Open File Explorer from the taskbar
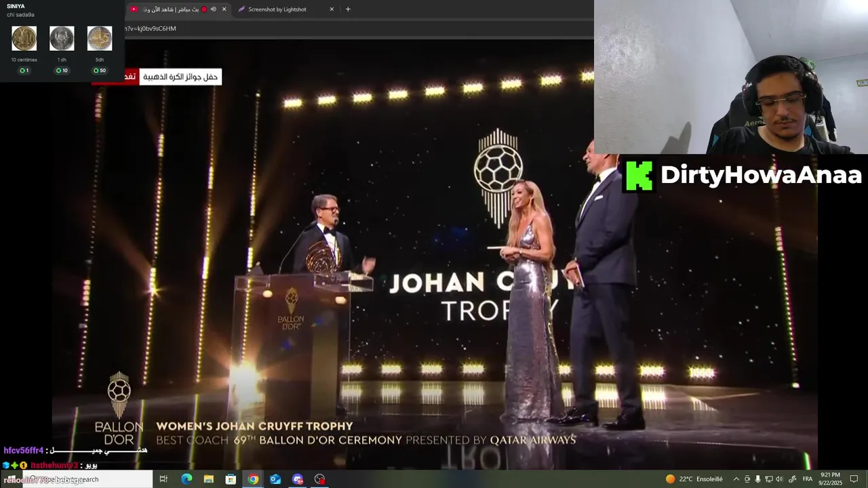The image size is (868, 488). click(x=209, y=479)
